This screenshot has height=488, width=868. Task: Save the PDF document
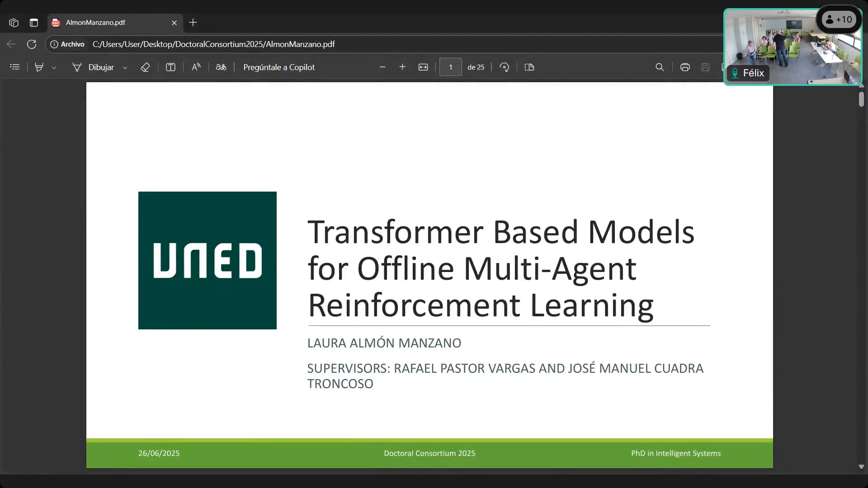tap(705, 67)
